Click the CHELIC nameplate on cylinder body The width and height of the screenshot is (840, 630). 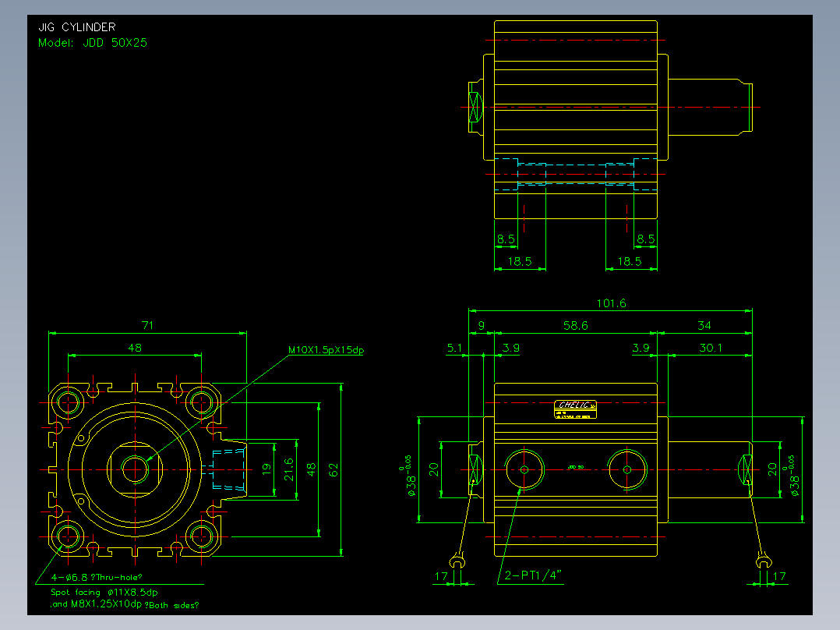[x=575, y=409]
